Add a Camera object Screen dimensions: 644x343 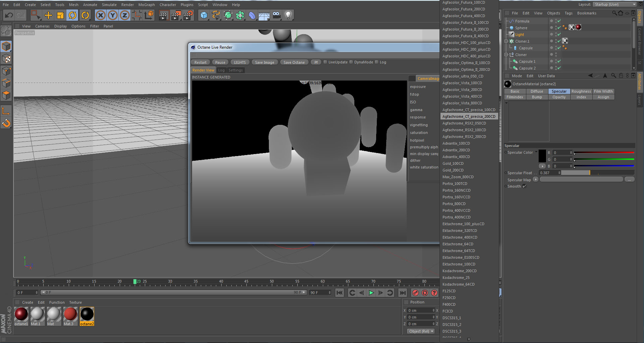click(x=276, y=15)
